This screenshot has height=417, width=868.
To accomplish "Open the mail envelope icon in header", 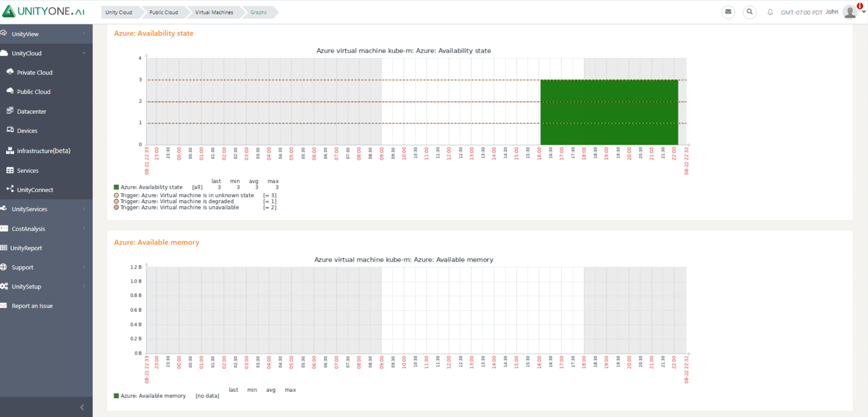I will [728, 12].
